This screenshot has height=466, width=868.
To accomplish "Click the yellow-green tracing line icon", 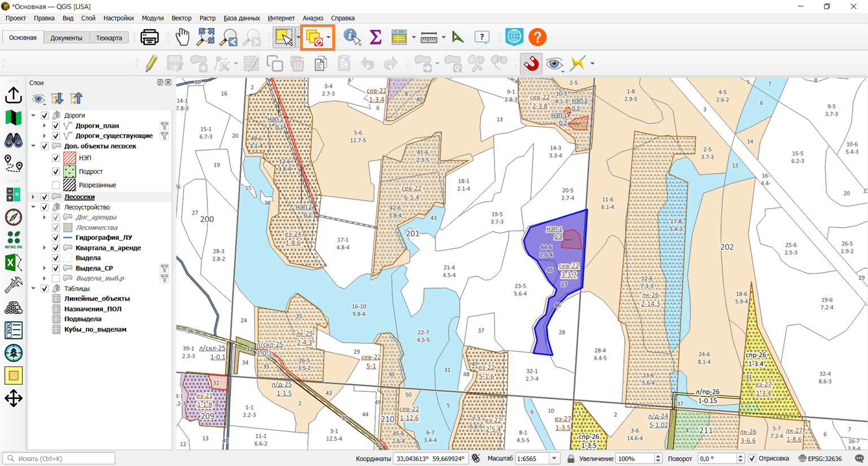I will point(578,63).
